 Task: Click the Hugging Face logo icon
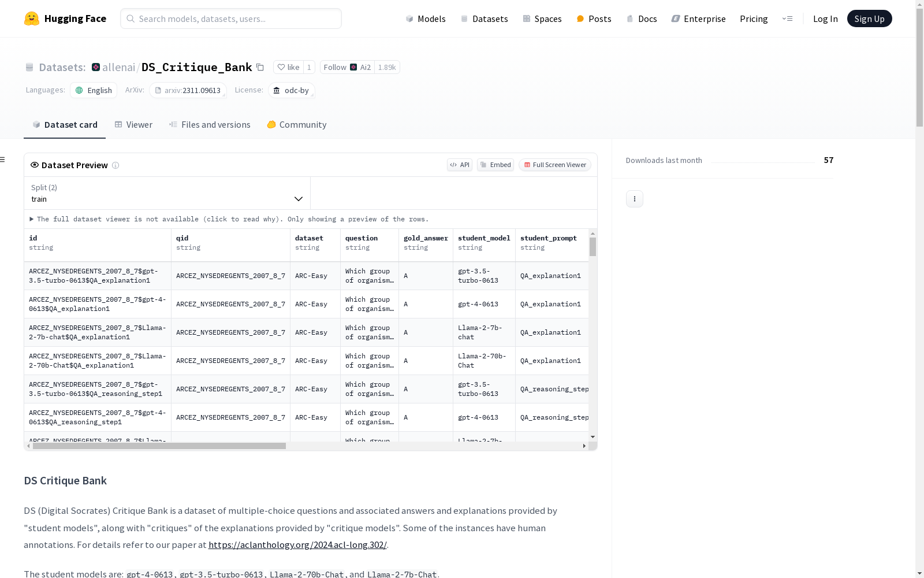[32, 18]
